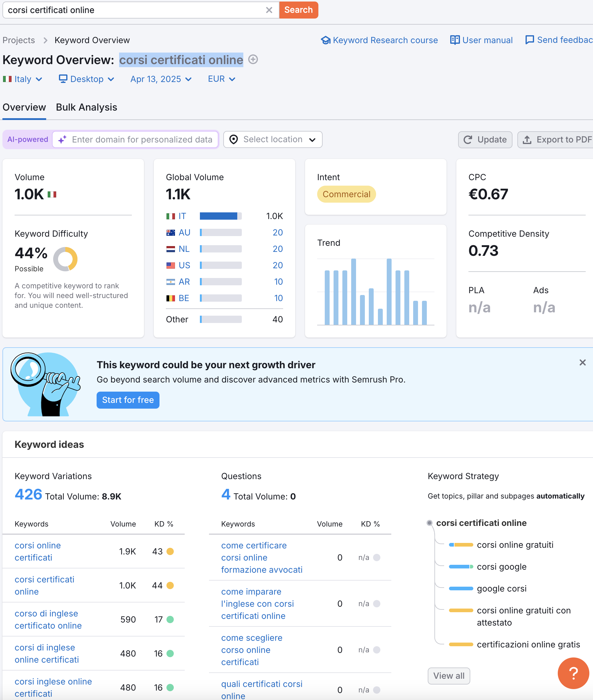Click the add keyword plus circle icon
Screen dimensions: 593x700
pyautogui.click(x=253, y=60)
